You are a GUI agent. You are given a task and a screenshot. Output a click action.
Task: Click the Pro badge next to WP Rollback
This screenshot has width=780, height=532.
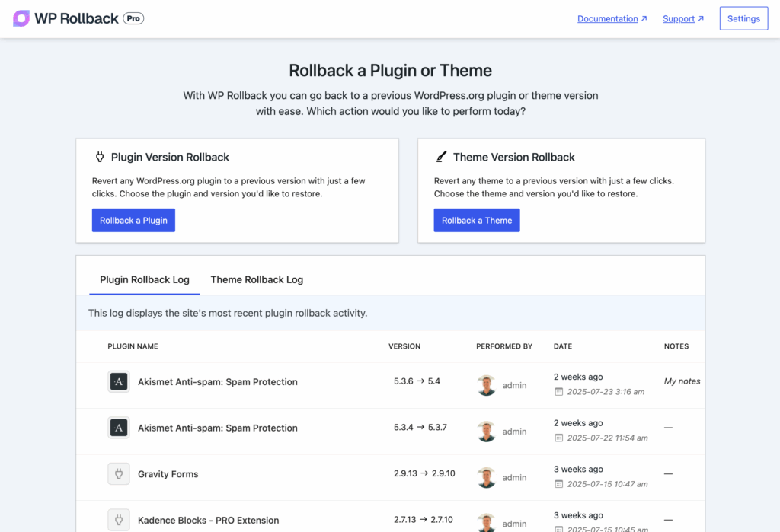pos(133,18)
